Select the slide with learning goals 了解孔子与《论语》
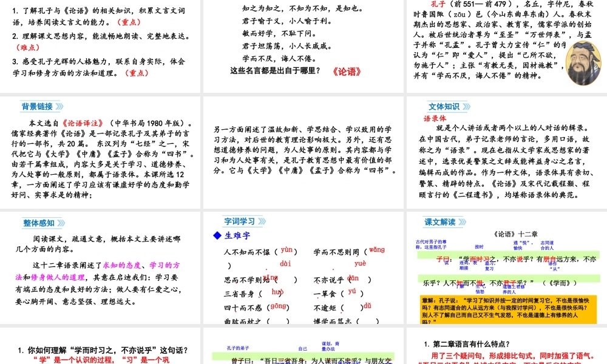The height and width of the screenshot is (364, 607). tap(100, 47)
